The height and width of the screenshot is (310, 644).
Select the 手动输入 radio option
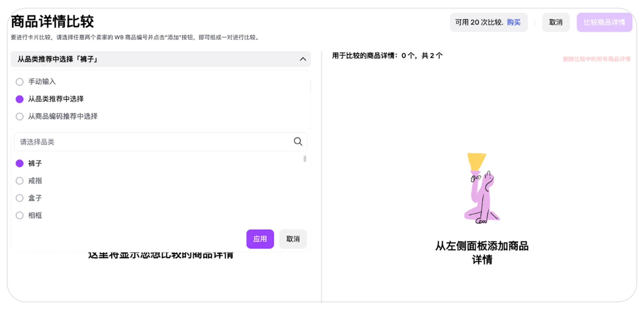click(20, 82)
